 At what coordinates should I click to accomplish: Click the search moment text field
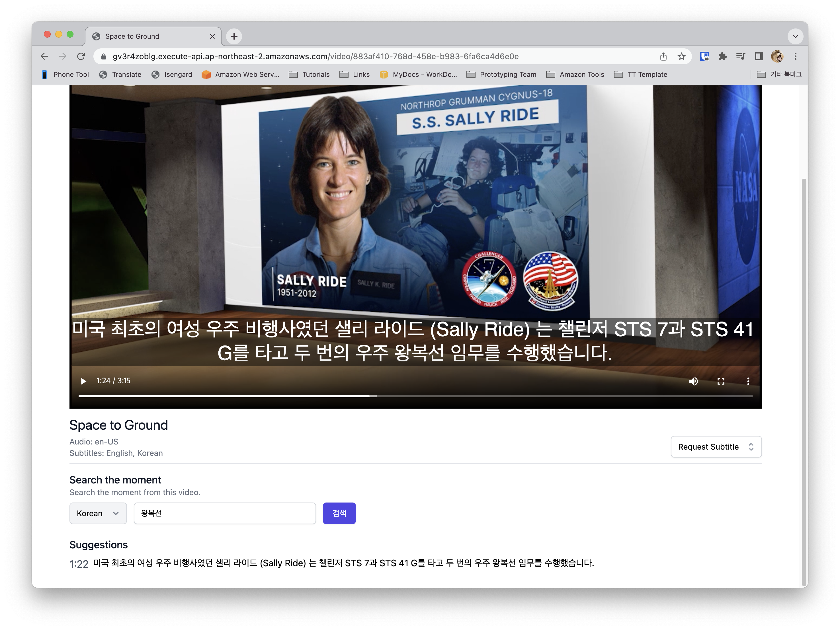pos(224,514)
